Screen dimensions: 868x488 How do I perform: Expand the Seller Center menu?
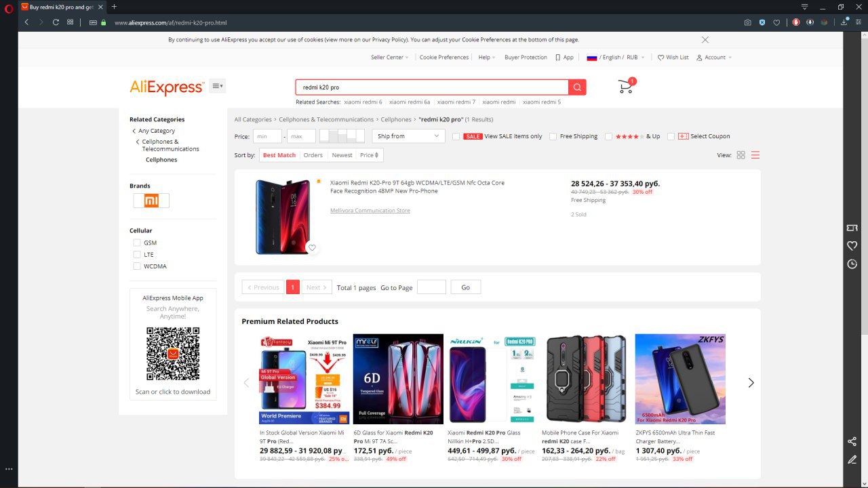click(x=389, y=58)
